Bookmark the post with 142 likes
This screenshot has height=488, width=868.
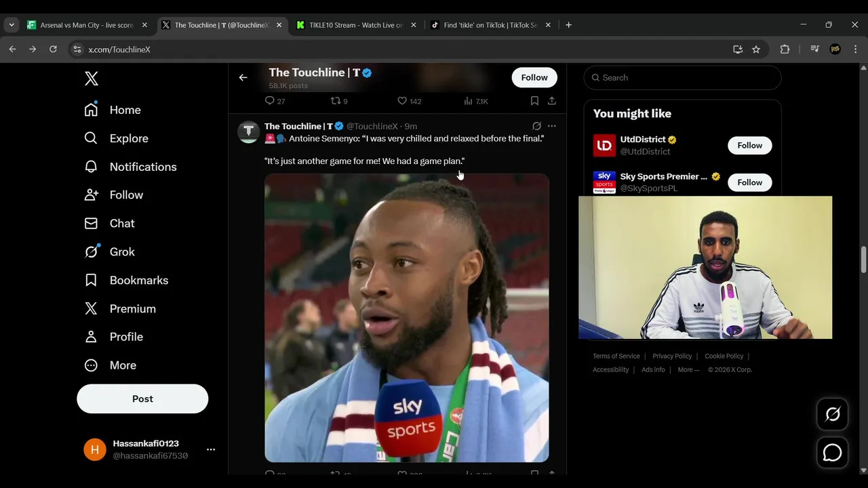(534, 101)
